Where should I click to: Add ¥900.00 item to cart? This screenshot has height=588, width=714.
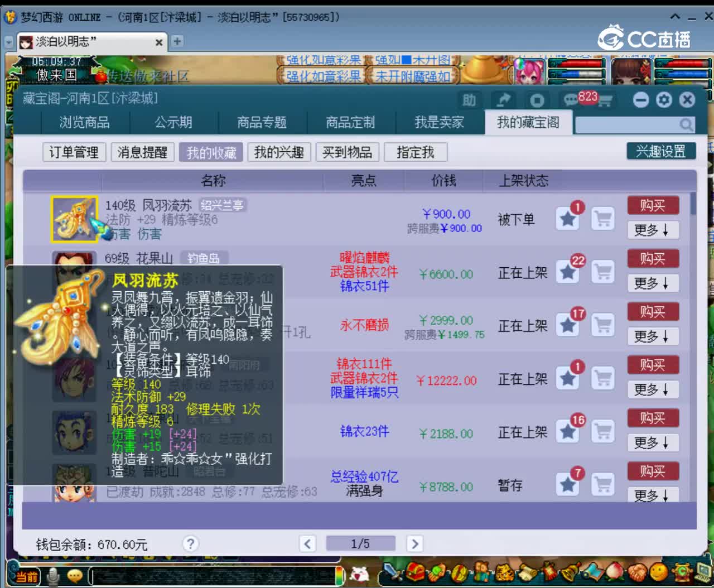pyautogui.click(x=603, y=219)
